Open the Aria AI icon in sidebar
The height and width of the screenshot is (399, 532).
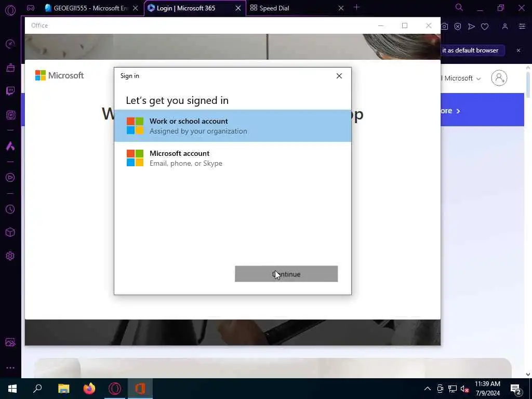(x=10, y=146)
